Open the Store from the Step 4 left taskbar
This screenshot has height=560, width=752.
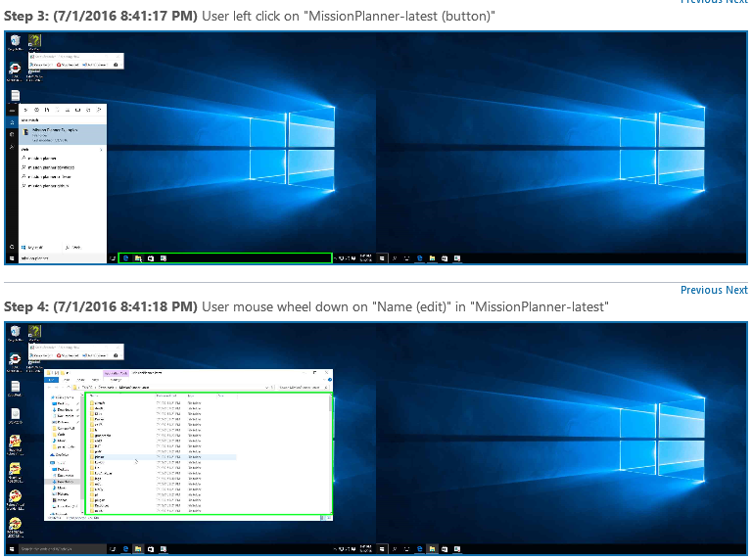click(151, 549)
